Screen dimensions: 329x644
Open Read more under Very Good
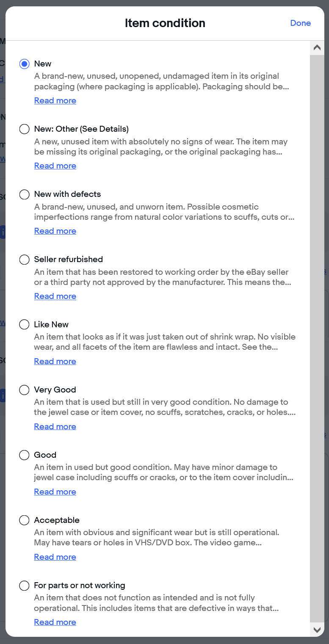tap(55, 426)
